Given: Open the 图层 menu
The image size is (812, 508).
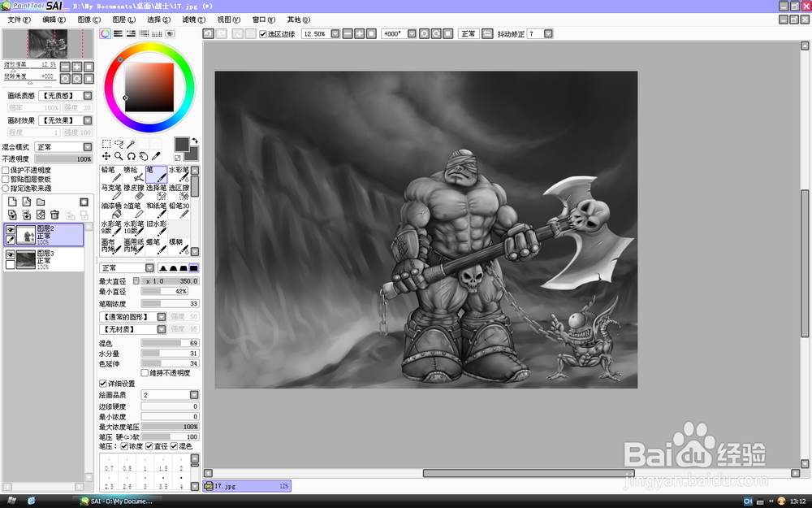Looking at the screenshot, I should [123, 20].
